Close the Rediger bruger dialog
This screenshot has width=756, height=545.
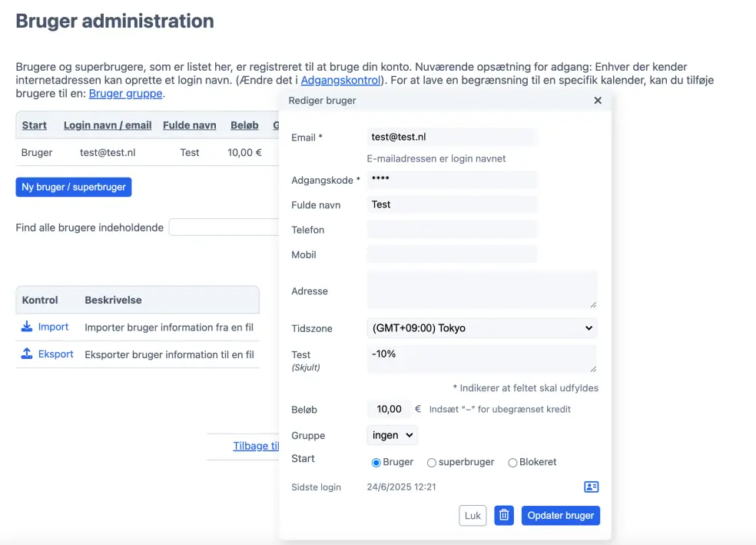598,101
